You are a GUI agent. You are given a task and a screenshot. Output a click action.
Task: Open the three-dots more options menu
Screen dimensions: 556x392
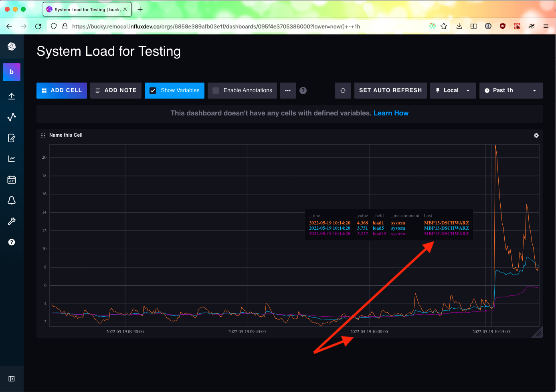(288, 91)
